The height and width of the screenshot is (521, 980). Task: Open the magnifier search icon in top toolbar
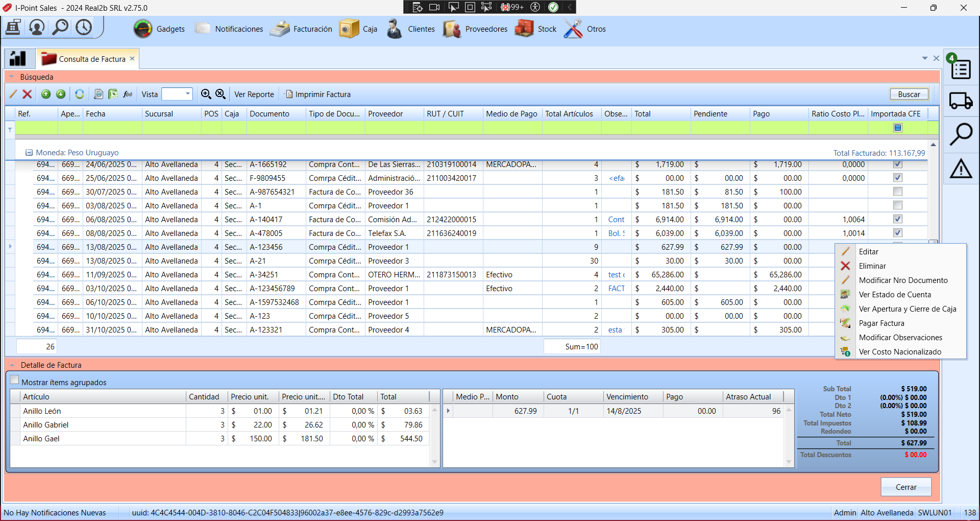coord(60,27)
